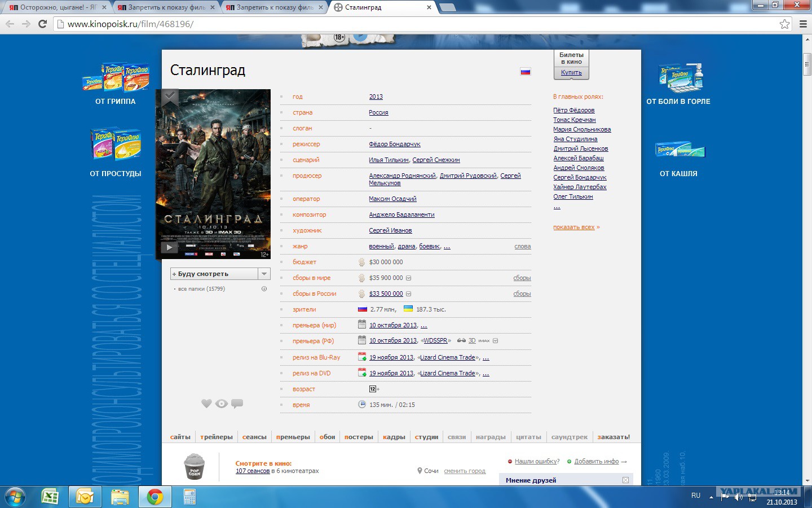Click the location pin icon beside Сочи
This screenshot has height=508, width=812.
coord(420,471)
